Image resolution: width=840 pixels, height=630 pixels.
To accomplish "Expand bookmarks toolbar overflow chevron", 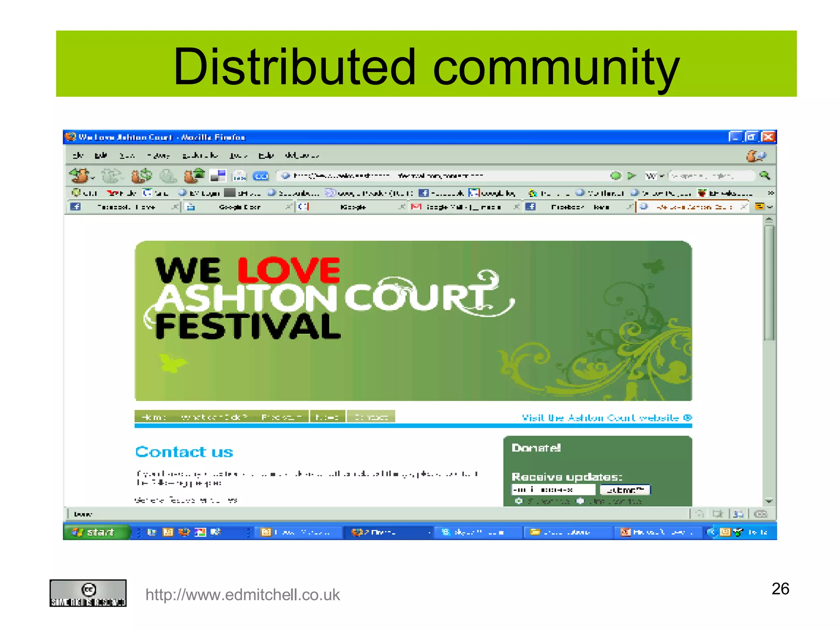I will [x=771, y=193].
